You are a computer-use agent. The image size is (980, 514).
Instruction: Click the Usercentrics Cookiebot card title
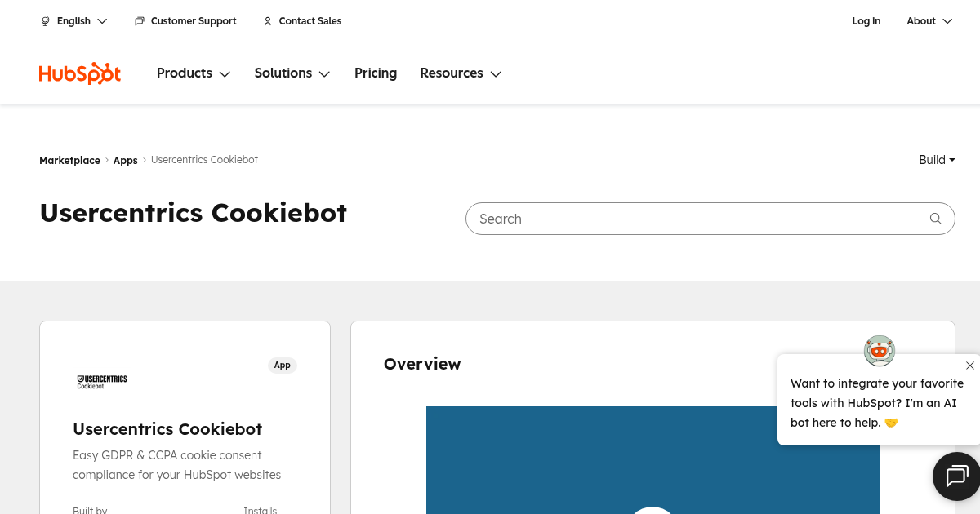click(167, 429)
